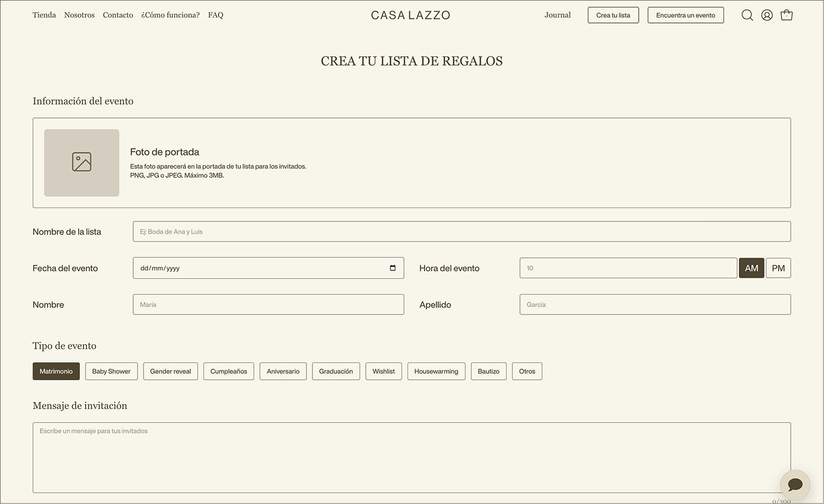824x504 pixels.
Task: Focus the Nombre de la lista field
Action: [x=462, y=232]
